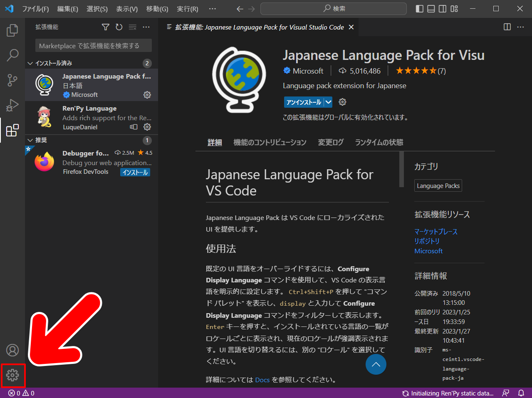Open the Explorer view icon
This screenshot has width=532, height=398.
point(12,30)
